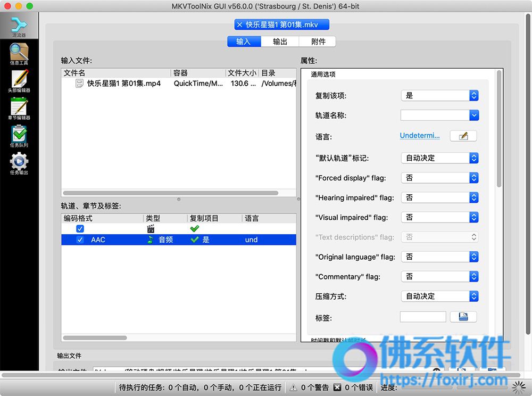Close the 快乐星猫1 第01集.mkv tab
Viewport: 532px width, 396px height.
point(239,25)
